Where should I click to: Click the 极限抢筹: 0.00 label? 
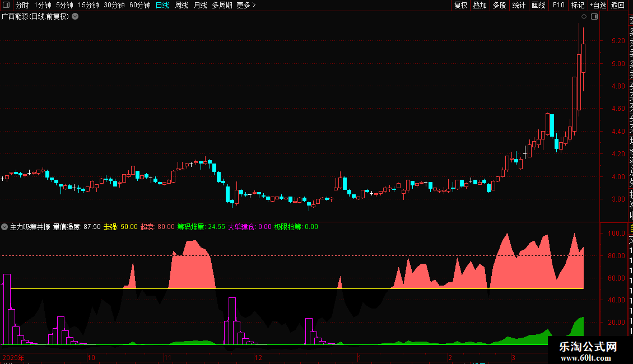(296, 227)
